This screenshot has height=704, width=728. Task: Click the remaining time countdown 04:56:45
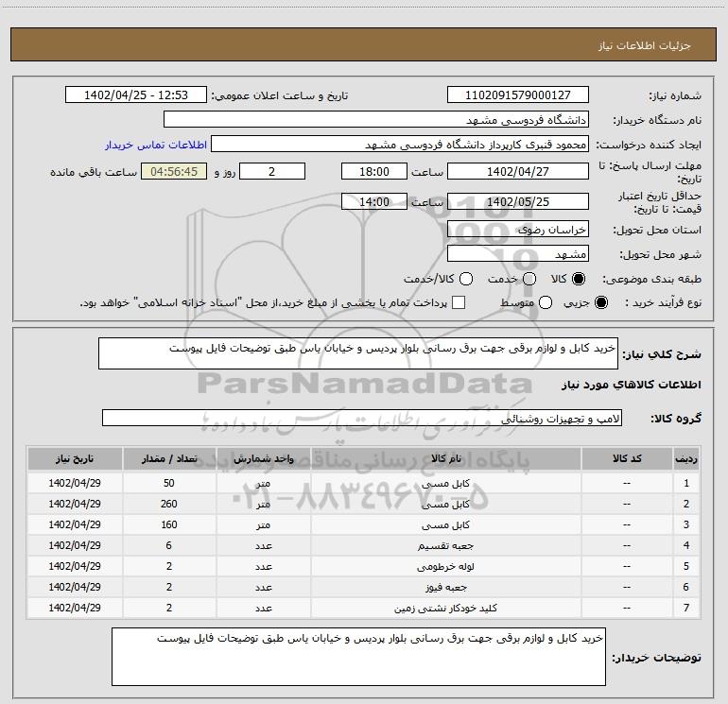tap(174, 171)
